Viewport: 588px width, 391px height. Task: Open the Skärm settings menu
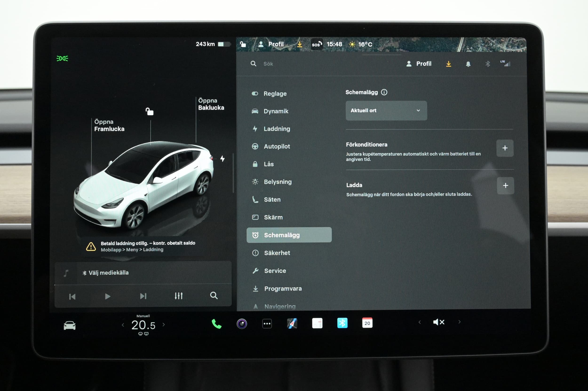(267, 217)
